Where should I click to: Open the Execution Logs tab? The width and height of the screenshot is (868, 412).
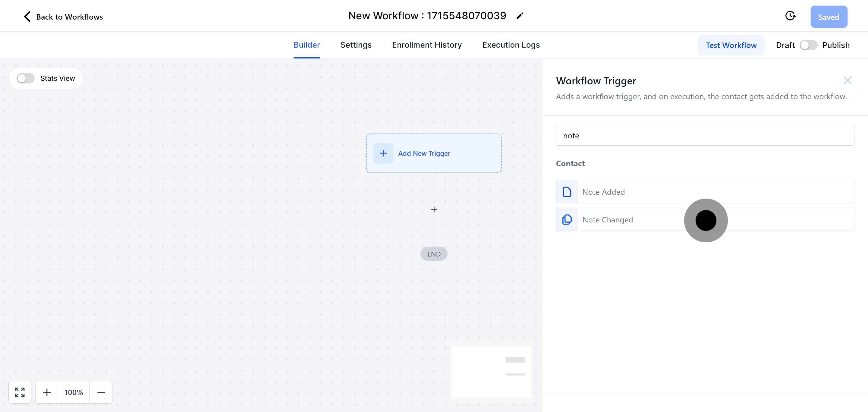click(511, 45)
